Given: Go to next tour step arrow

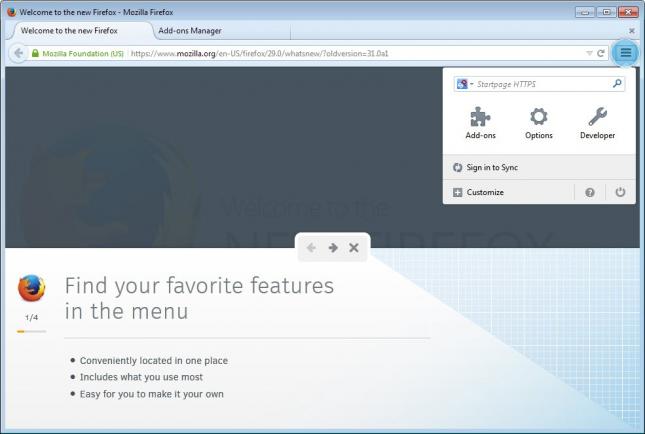Looking at the screenshot, I should [333, 248].
